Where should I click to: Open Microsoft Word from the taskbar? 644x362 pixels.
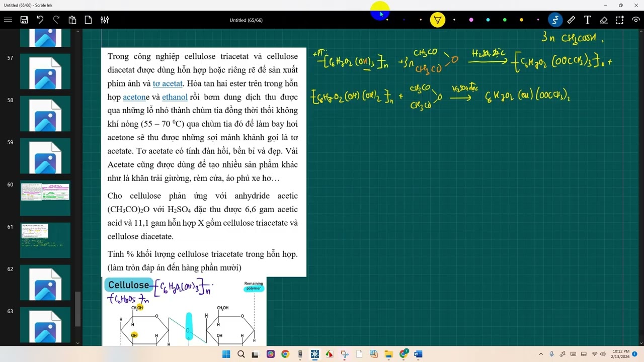pyautogui.click(x=418, y=354)
